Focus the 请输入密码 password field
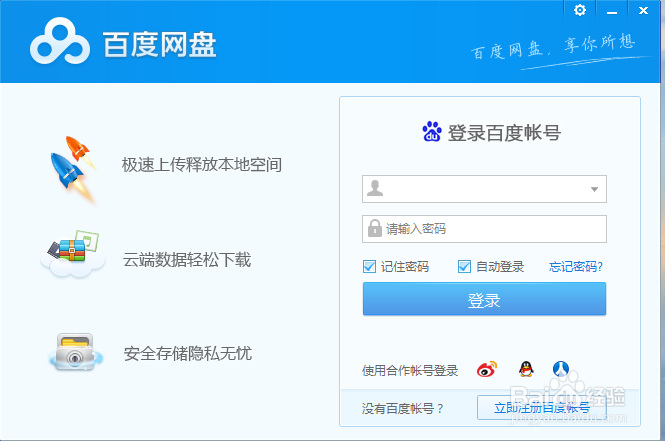Viewport: 665px width, 441px height. 484,229
